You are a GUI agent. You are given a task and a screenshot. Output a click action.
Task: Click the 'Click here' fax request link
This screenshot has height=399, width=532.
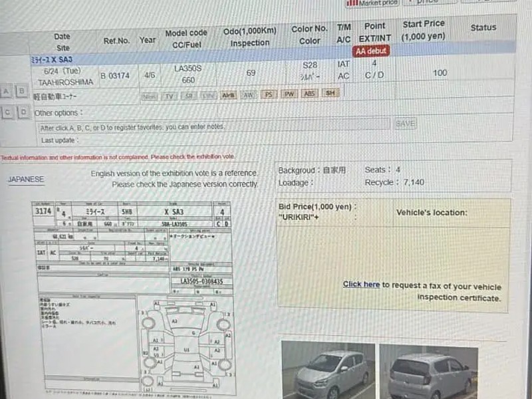pyautogui.click(x=361, y=285)
